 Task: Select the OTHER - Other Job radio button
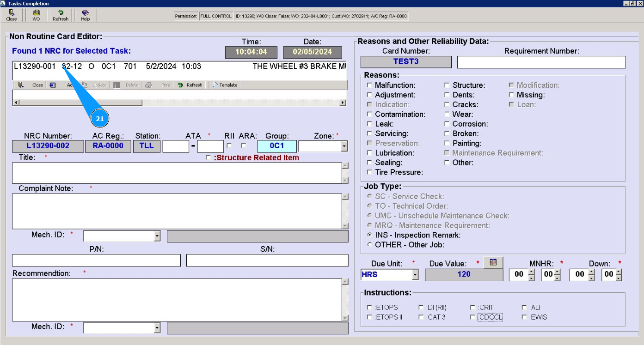pos(369,245)
